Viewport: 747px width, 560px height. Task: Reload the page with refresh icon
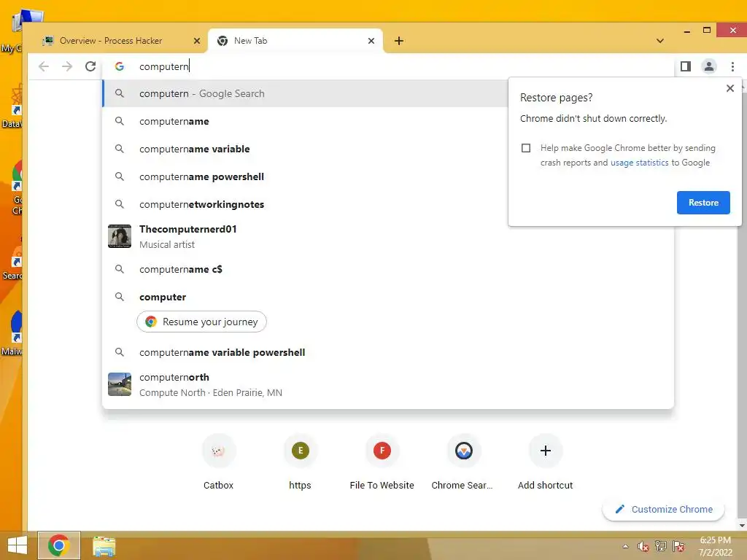click(90, 66)
